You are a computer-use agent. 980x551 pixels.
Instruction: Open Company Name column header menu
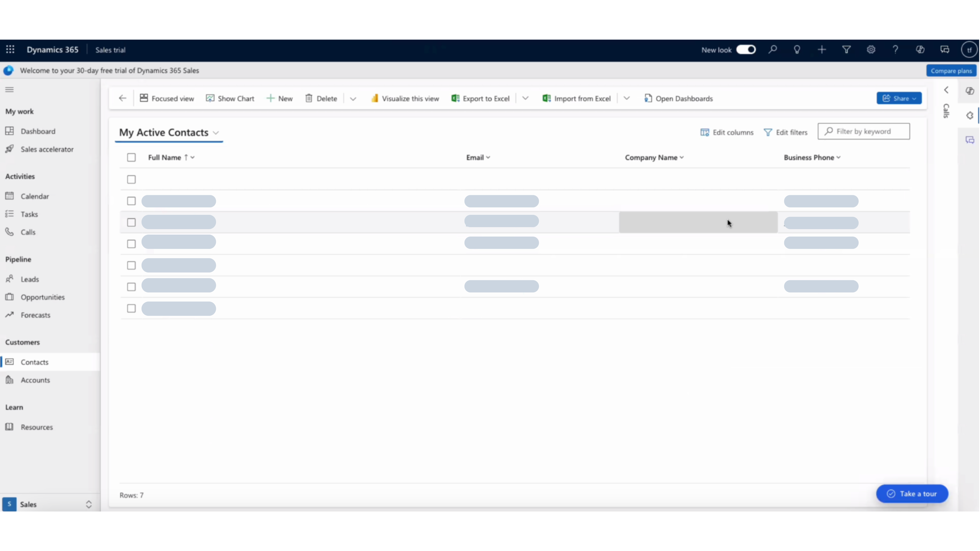point(654,157)
